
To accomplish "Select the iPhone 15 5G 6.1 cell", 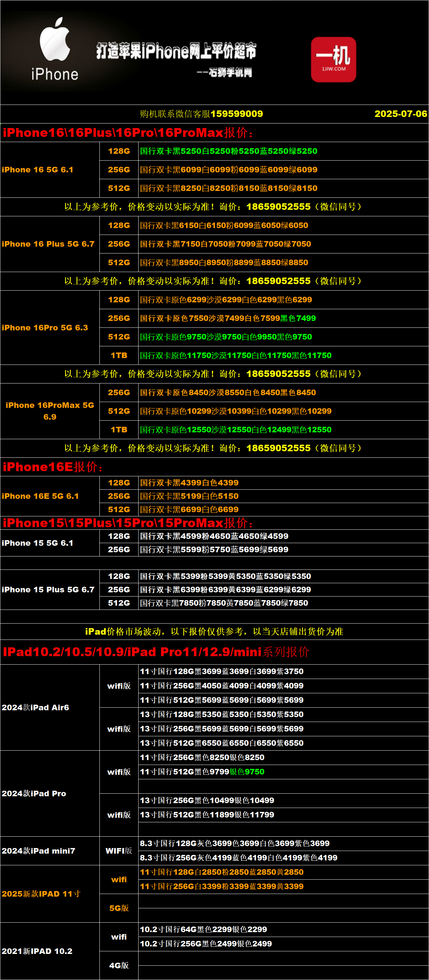I will [x=50, y=543].
